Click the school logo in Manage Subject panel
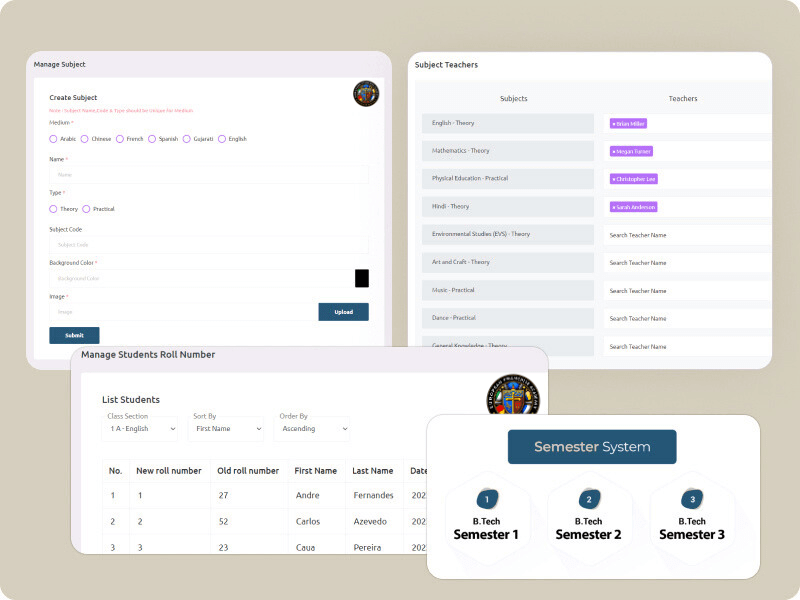Image resolution: width=800 pixels, height=600 pixels. (366, 94)
